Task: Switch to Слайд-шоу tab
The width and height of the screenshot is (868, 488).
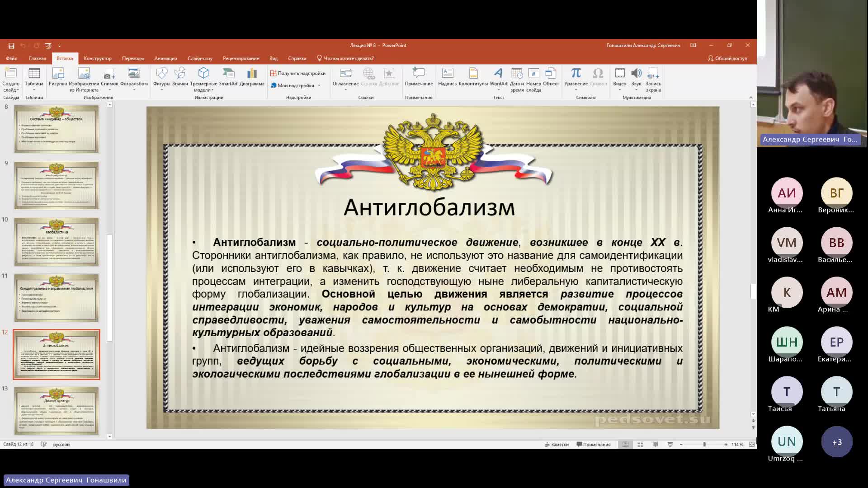Action: [x=200, y=58]
